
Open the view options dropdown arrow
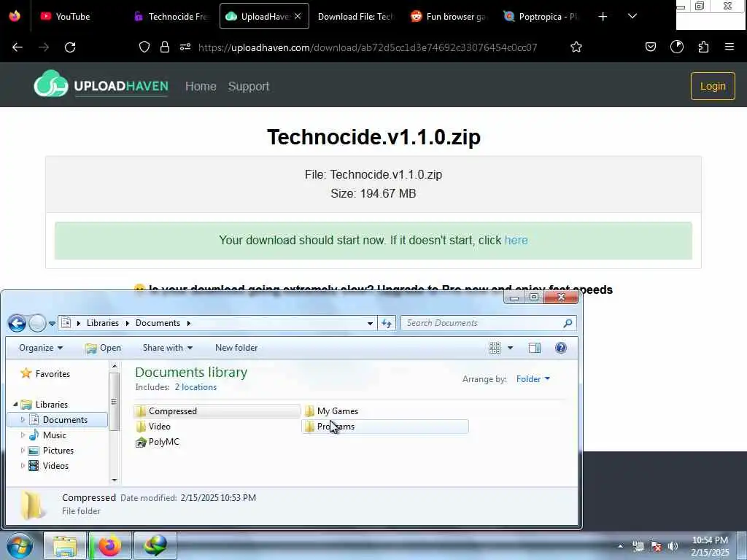point(510,348)
